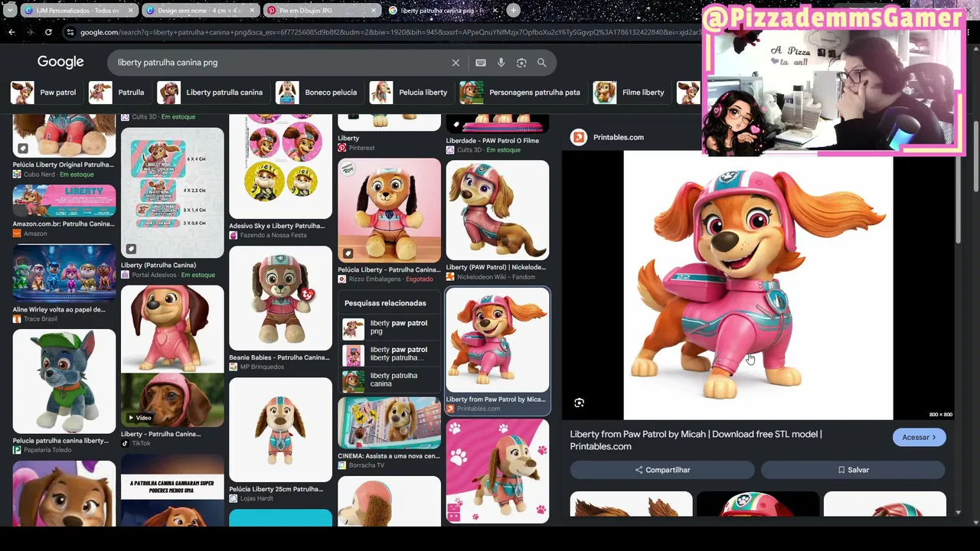Open the MP Brinquedos source link
The width and height of the screenshot is (980, 551).
[262, 367]
